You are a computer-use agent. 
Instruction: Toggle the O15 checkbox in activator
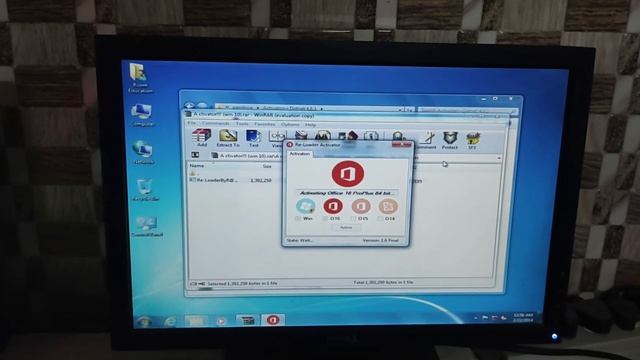(x=353, y=219)
